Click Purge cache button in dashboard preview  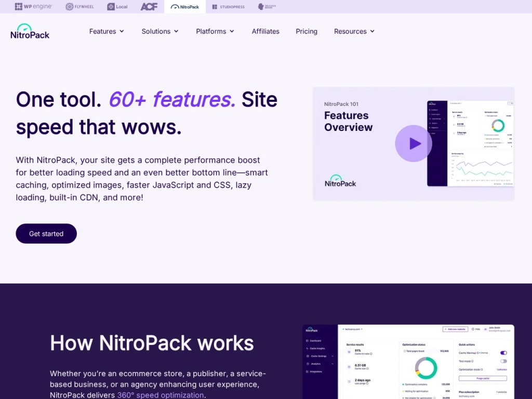[483, 378]
